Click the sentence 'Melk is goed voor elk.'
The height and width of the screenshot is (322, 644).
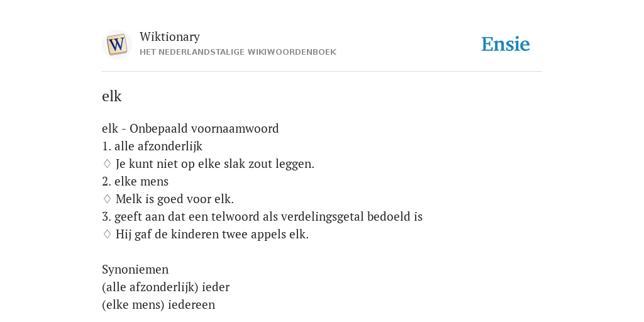coord(175,199)
